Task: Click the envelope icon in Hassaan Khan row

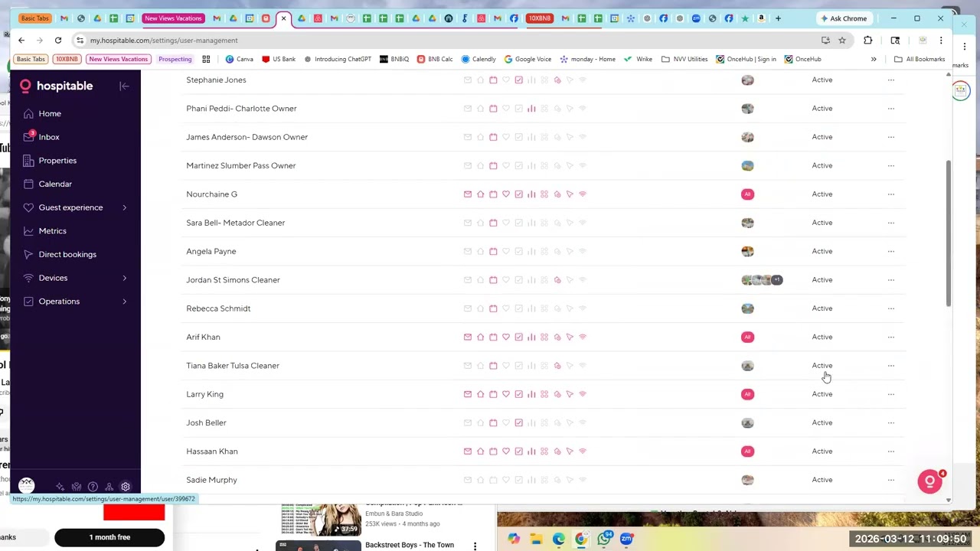Action: 468,452
